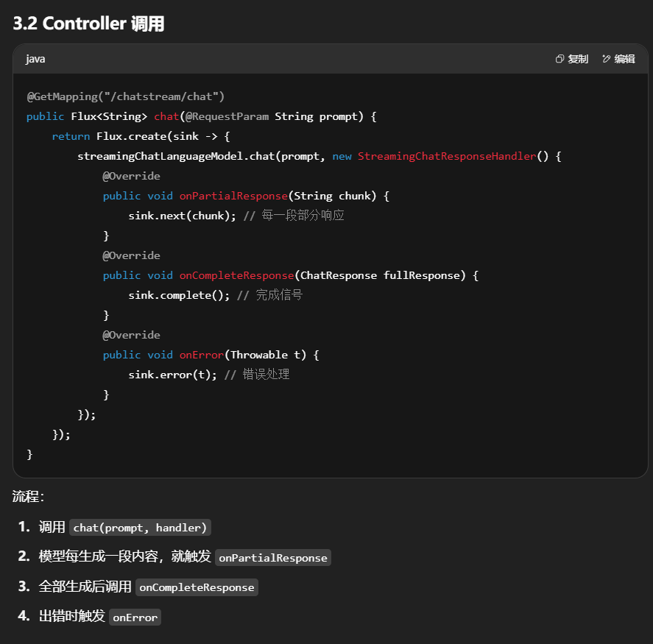
Task: Click the edit pencil icon in code header
Action: pyautogui.click(x=607, y=59)
